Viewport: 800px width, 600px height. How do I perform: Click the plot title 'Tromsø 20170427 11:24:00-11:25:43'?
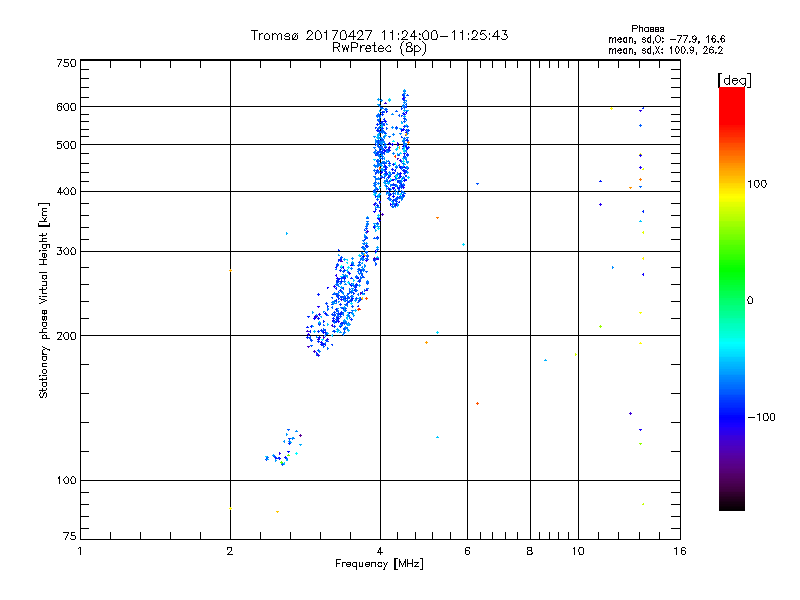coord(379,35)
